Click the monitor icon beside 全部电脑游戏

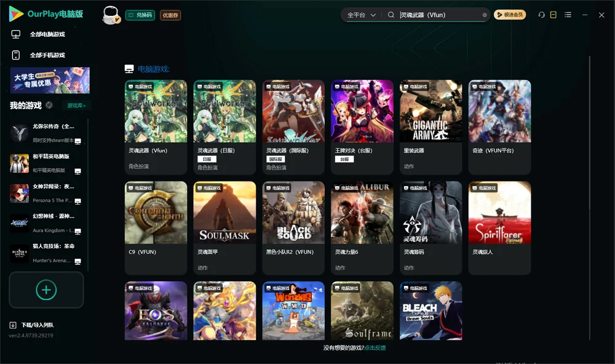(16, 34)
